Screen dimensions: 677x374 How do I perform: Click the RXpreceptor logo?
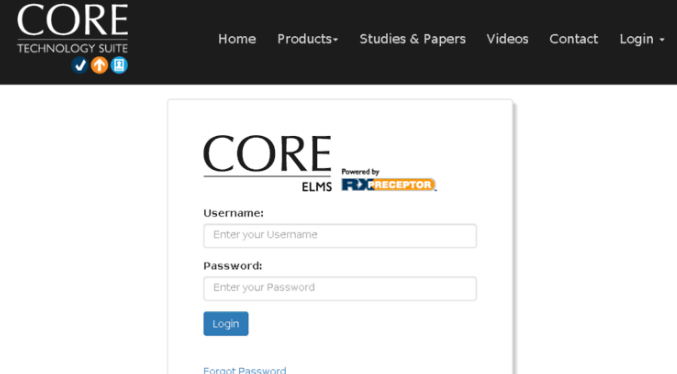(389, 185)
